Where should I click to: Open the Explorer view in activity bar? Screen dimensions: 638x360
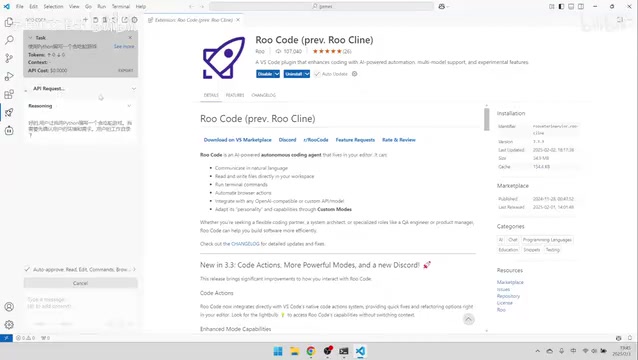point(9,22)
